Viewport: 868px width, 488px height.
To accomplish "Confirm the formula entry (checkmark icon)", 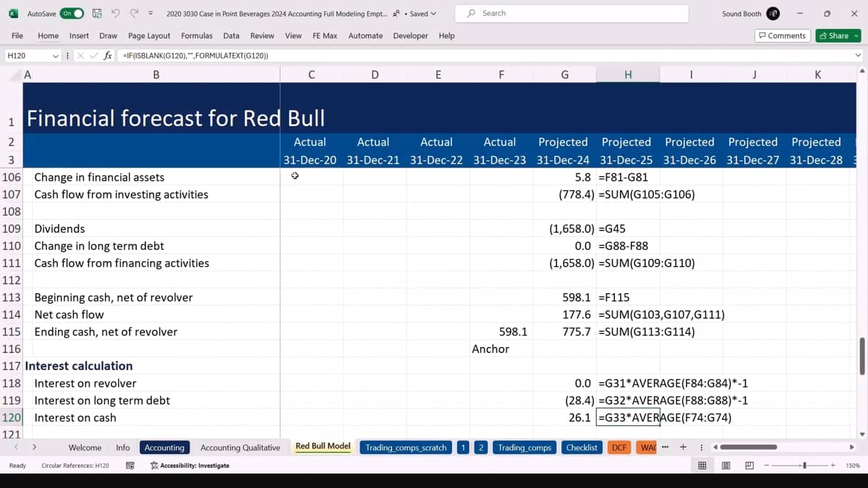I will (x=93, y=56).
